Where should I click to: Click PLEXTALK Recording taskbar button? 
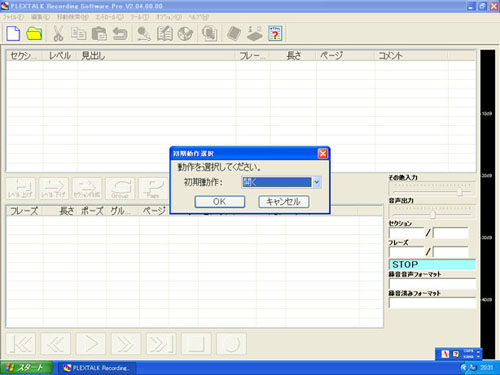click(96, 368)
